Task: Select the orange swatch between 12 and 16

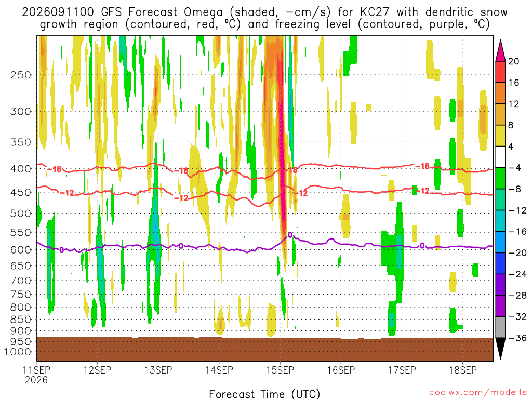Action: click(x=500, y=94)
